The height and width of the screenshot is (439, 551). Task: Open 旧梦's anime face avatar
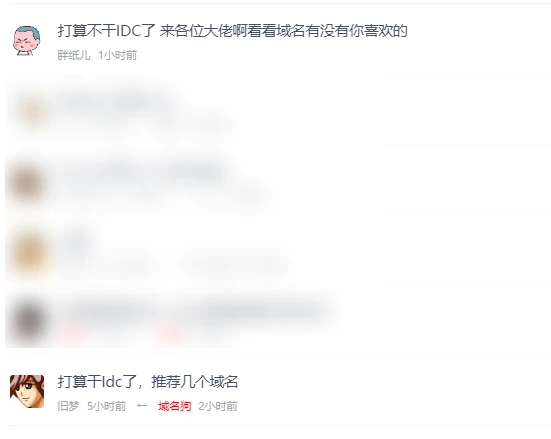click(27, 391)
